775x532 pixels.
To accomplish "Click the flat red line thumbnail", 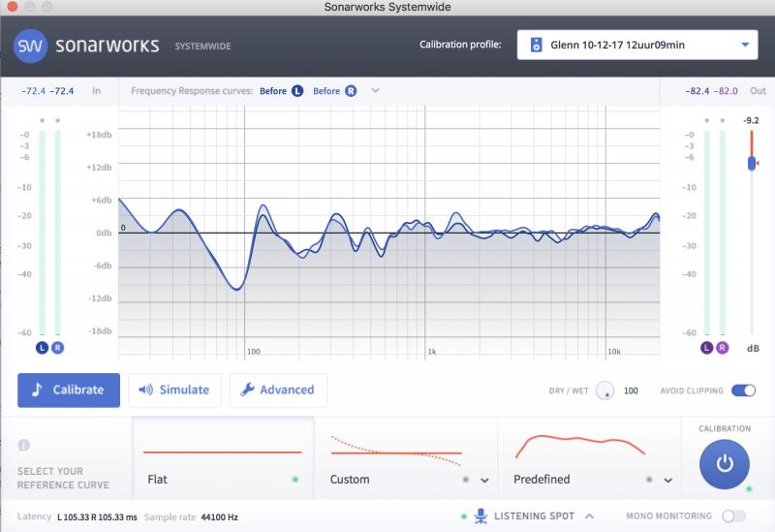I will (x=223, y=452).
